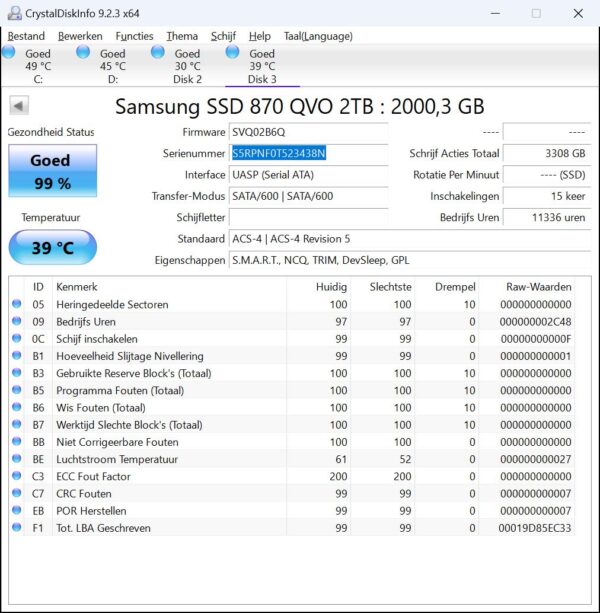Click status dot for Werktijd Slechte Block's
Viewport: 600px width, 613px height.
(16, 424)
